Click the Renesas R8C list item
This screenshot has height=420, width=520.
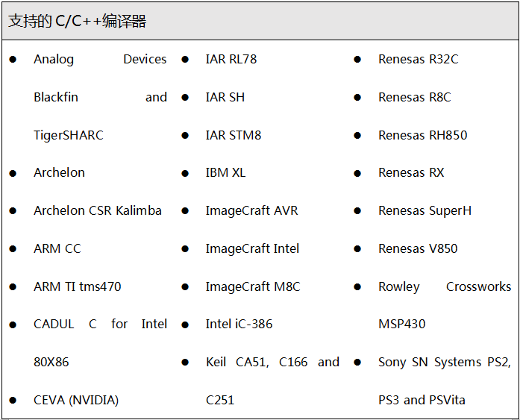pos(415,98)
